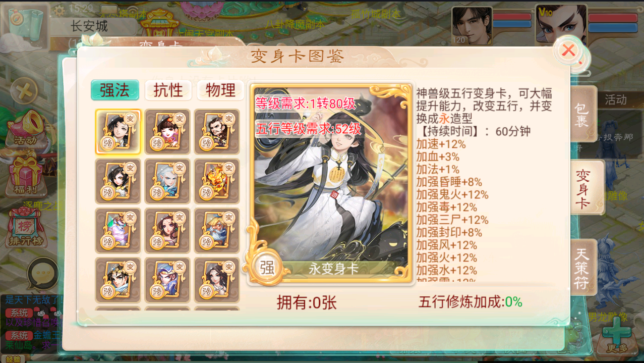The image size is (644, 363).
Task: Close the 变身卡图鉴 dialog
Action: tap(569, 50)
